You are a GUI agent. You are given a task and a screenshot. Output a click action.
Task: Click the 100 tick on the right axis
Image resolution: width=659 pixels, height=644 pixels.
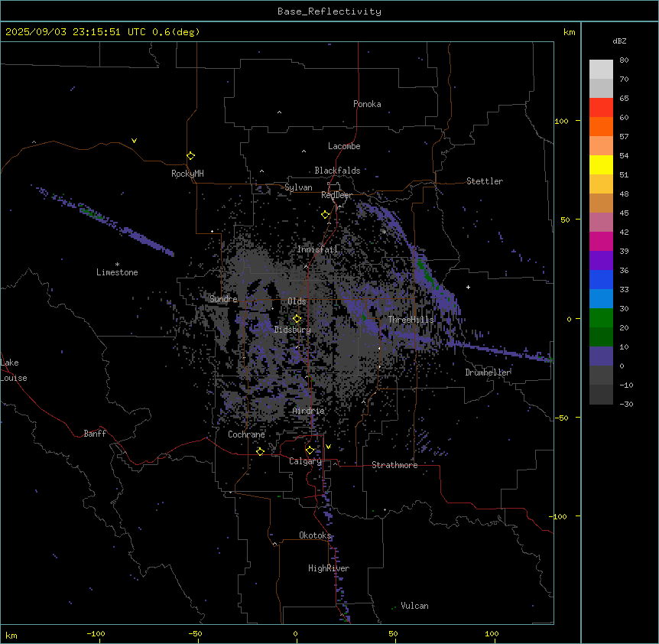[x=561, y=121]
